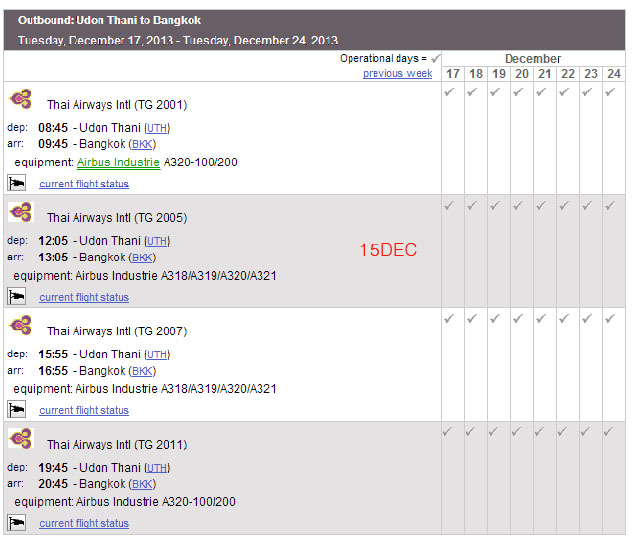Click the BKK airport link for TG 2011
The width and height of the screenshot is (632, 540).
coord(142,484)
